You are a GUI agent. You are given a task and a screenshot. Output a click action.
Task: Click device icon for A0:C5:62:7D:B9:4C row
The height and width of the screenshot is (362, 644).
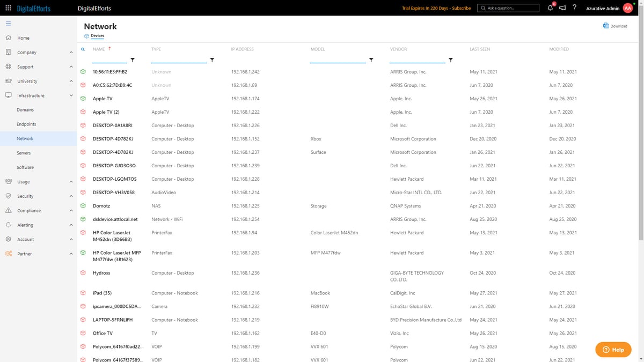[x=83, y=85]
